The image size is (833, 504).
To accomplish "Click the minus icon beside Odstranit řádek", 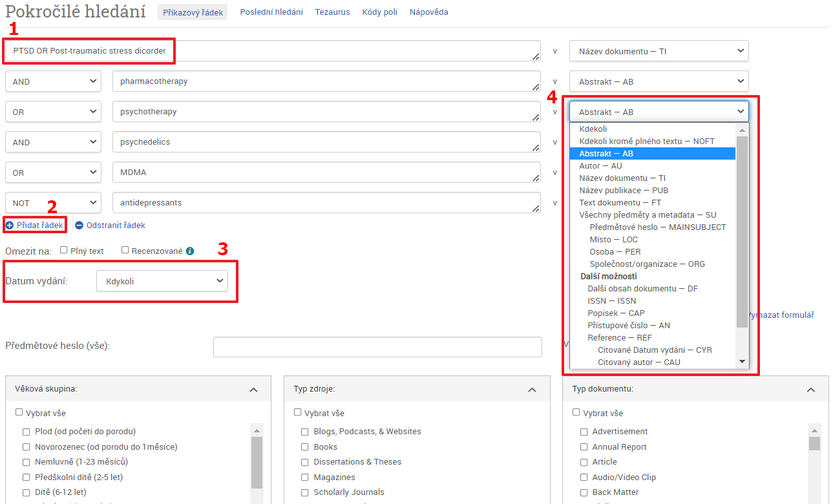I will coord(79,226).
